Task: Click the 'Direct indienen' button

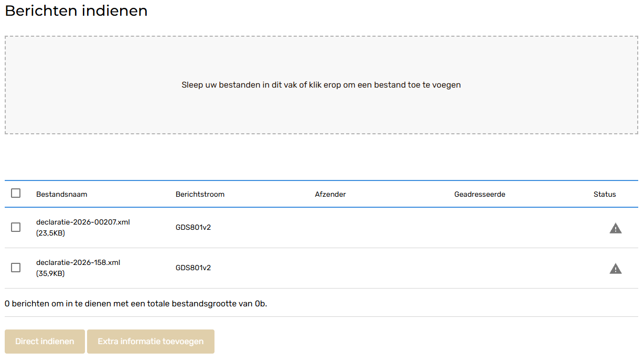Action: pyautogui.click(x=45, y=342)
